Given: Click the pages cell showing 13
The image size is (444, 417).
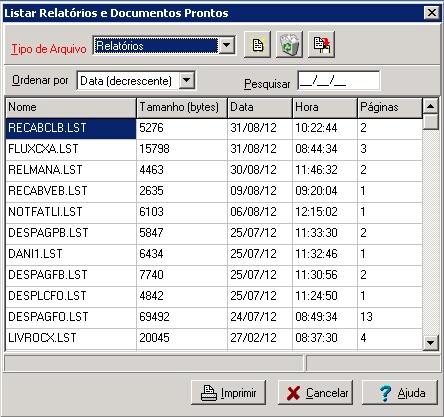Looking at the screenshot, I should 390,317.
